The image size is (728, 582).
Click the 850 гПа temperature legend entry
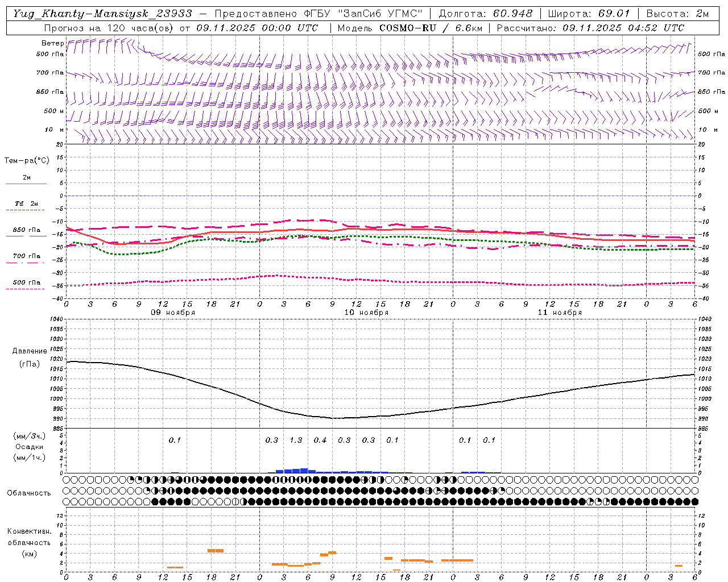point(27,230)
